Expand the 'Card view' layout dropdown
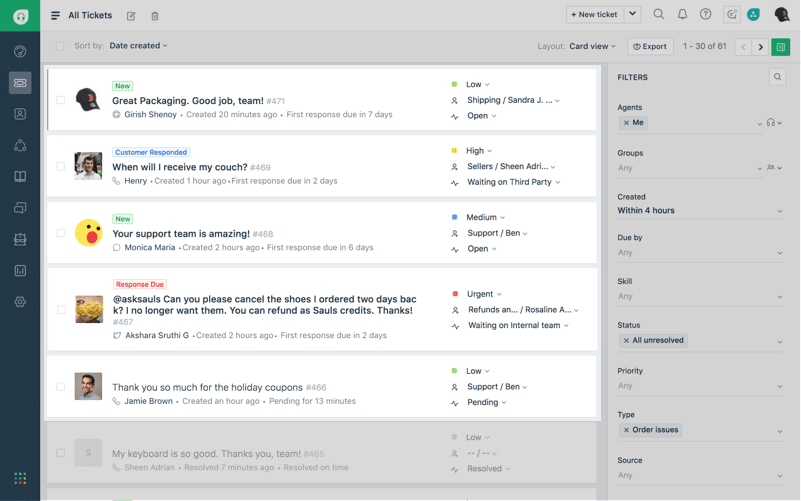 click(594, 46)
